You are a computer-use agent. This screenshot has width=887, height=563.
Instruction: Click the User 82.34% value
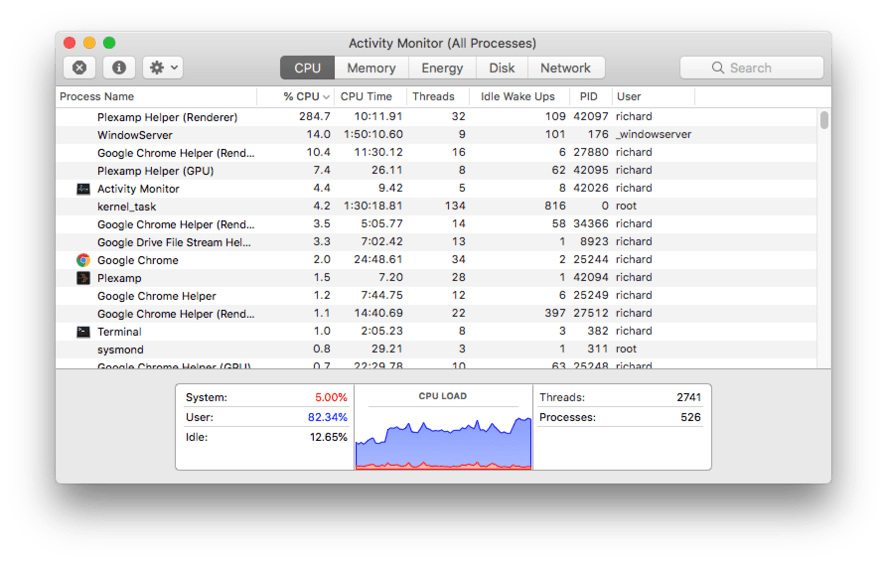click(x=328, y=418)
